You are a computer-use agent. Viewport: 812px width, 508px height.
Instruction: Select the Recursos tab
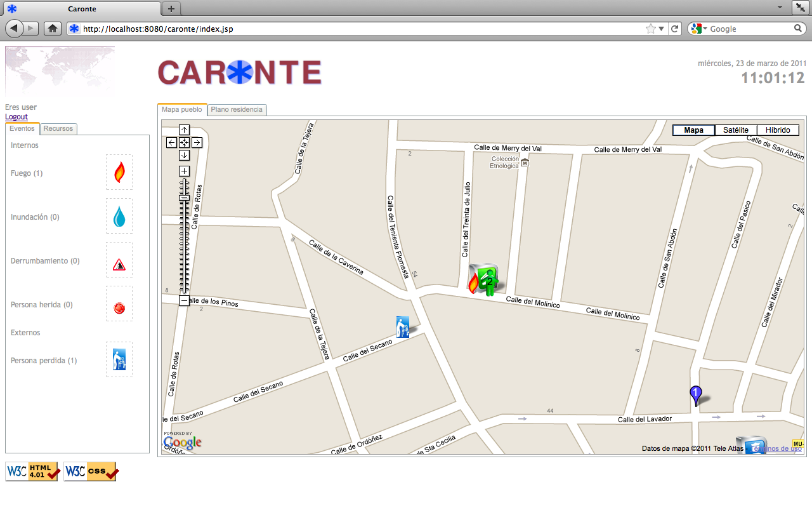[x=58, y=128]
